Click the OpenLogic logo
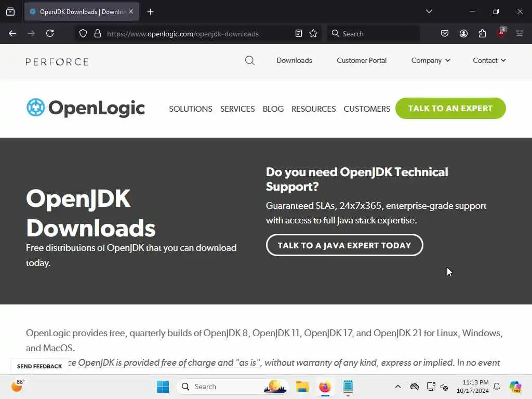Image resolution: width=532 pixels, height=399 pixels. point(86,108)
